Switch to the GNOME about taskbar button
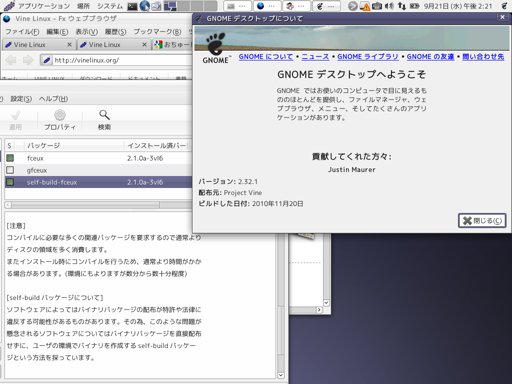Image resolution: width=512 pixels, height=384 pixels. click(x=326, y=6)
